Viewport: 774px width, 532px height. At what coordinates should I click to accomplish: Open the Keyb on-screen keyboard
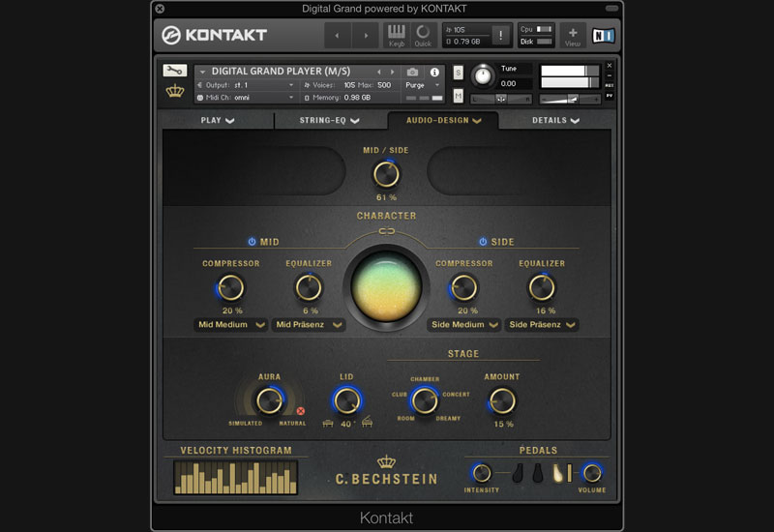click(397, 35)
